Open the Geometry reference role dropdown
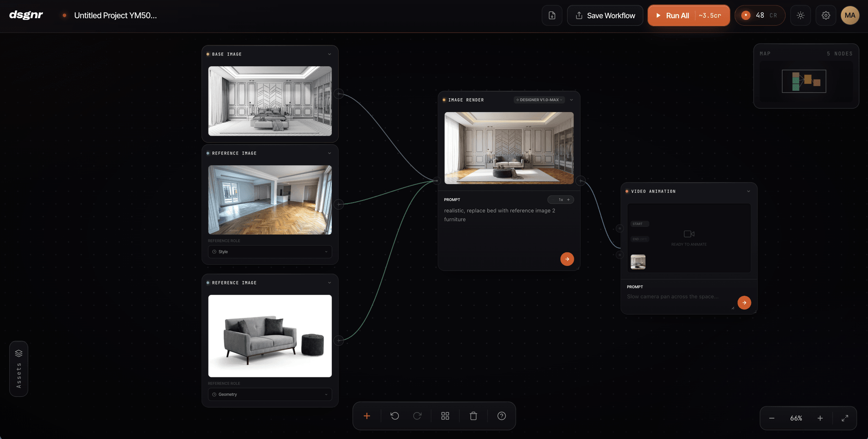 (x=270, y=395)
